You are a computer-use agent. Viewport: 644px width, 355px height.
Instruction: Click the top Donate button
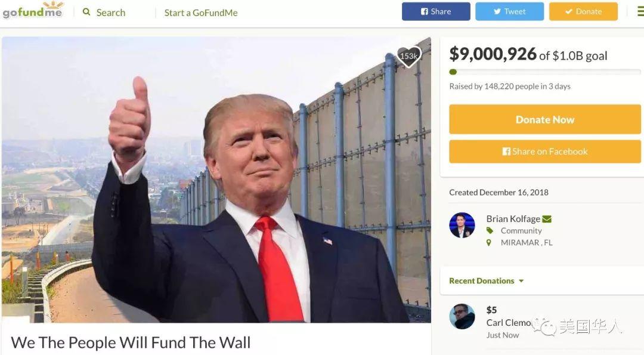coord(583,11)
